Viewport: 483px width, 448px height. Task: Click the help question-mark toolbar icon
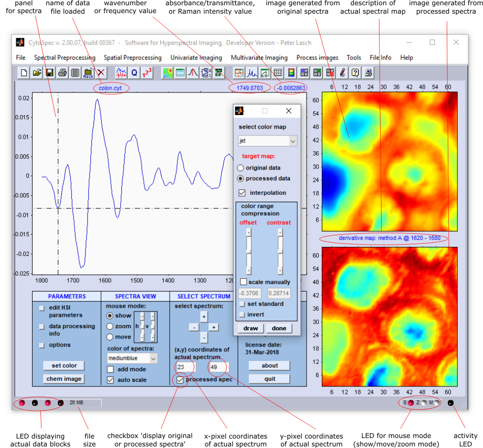(x=356, y=72)
